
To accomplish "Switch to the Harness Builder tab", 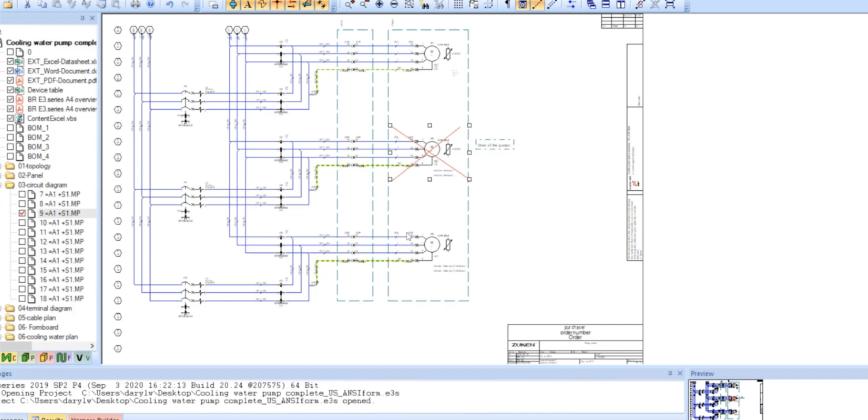I will [94, 418].
